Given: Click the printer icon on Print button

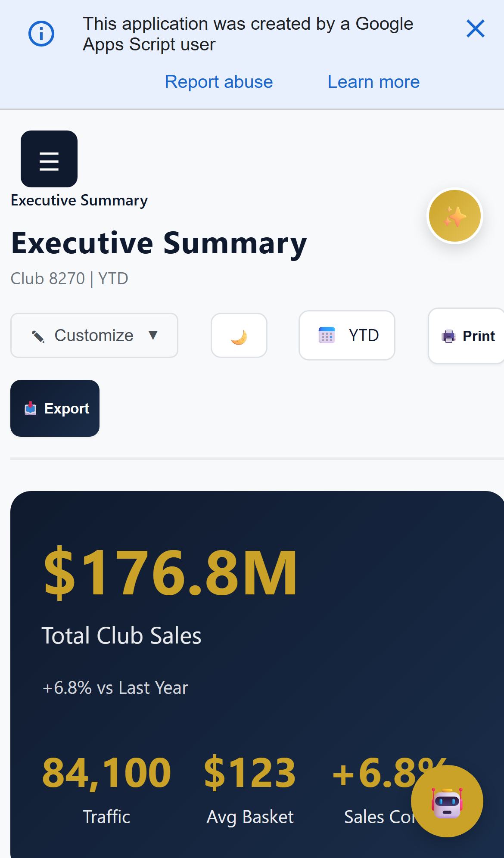Looking at the screenshot, I should pyautogui.click(x=448, y=336).
